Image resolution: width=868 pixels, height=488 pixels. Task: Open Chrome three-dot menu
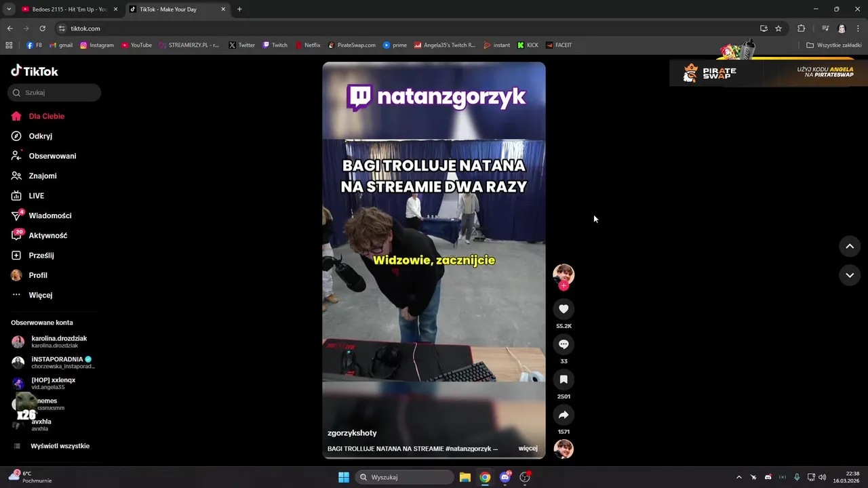click(x=858, y=28)
